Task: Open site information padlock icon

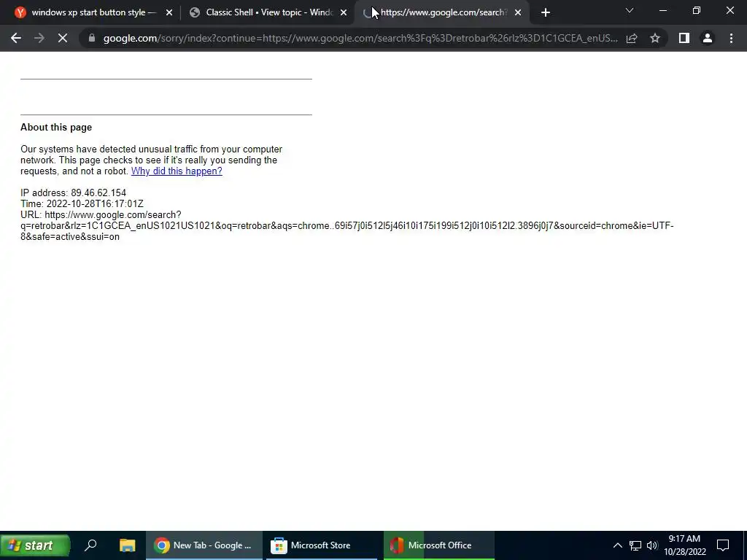Action: pyautogui.click(x=92, y=38)
